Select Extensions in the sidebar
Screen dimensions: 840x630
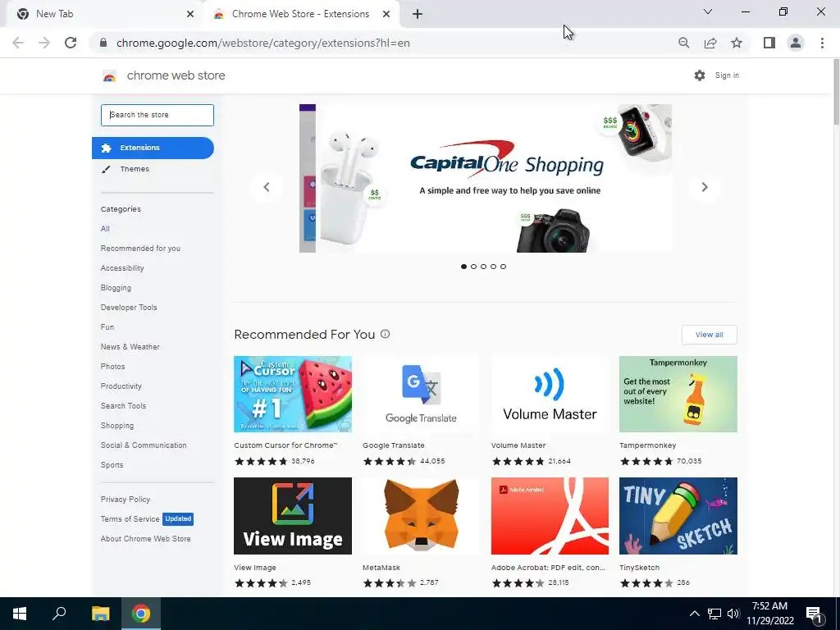click(x=153, y=148)
